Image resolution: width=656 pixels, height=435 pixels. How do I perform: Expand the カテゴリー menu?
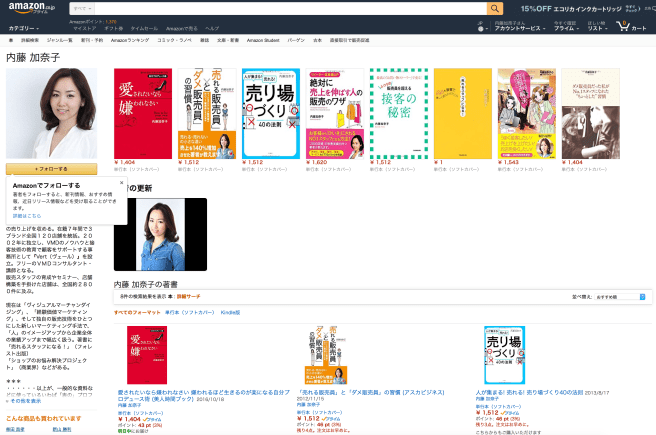coord(24,28)
